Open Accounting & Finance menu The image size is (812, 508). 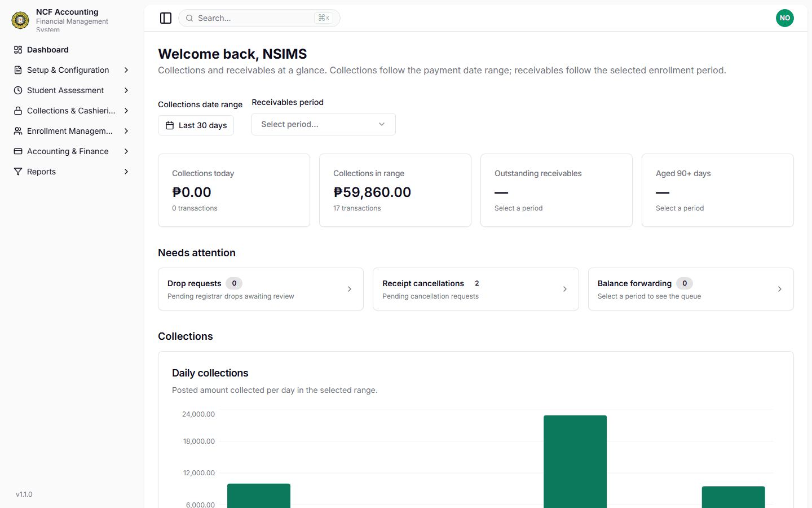click(72, 151)
